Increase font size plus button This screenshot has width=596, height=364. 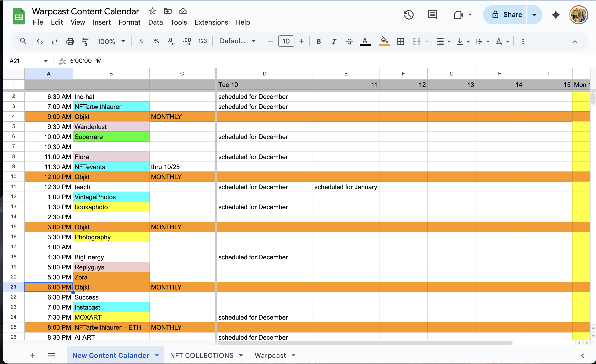point(301,41)
